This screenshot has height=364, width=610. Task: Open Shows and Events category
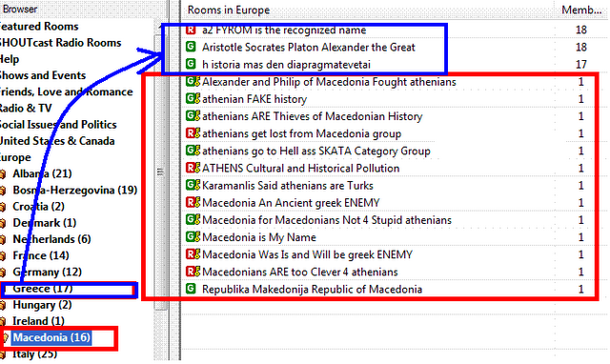[x=42, y=75]
